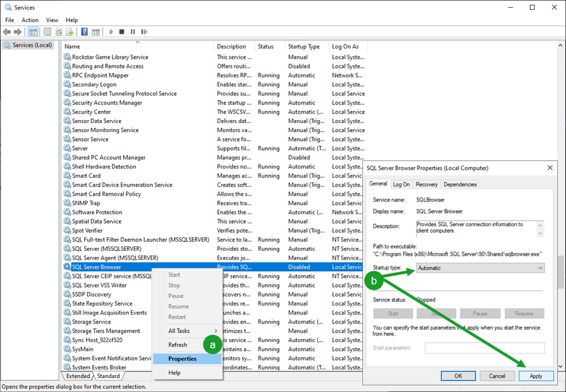Image resolution: width=566 pixels, height=392 pixels.
Task: Click the Services title bar gear icon
Action: tap(8, 7)
